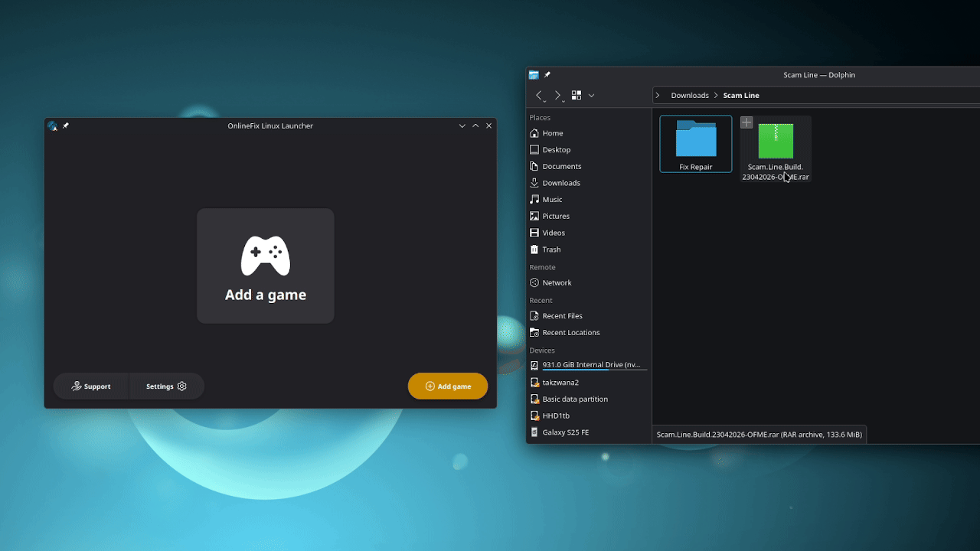Go back in Dolphin
This screenshot has height=551, width=980.
540,96
